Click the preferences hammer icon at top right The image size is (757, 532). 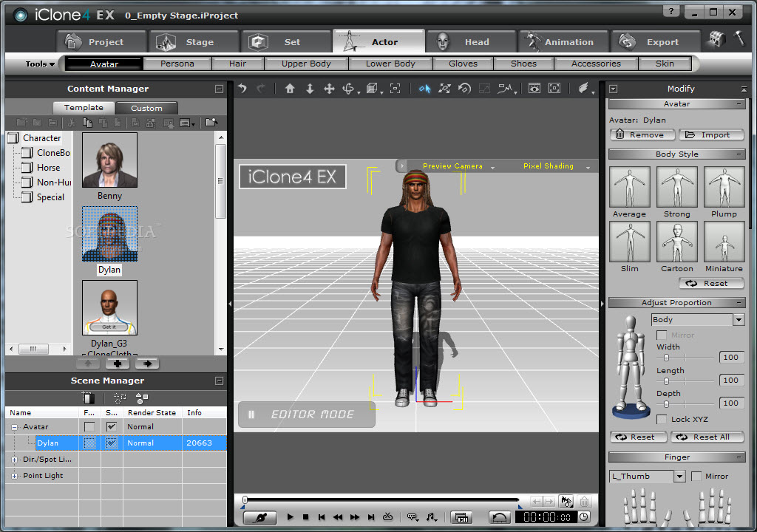pyautogui.click(x=739, y=38)
